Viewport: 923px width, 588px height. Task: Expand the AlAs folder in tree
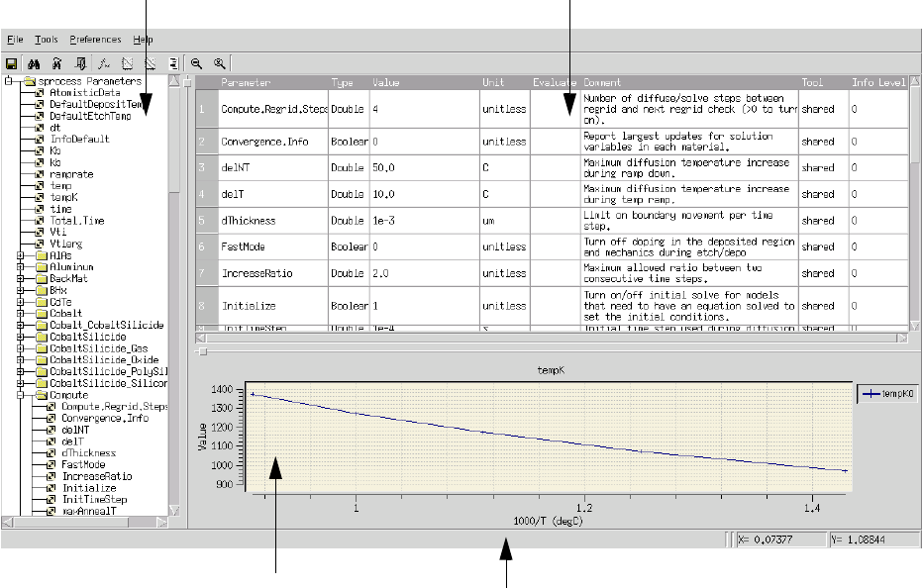21,255
